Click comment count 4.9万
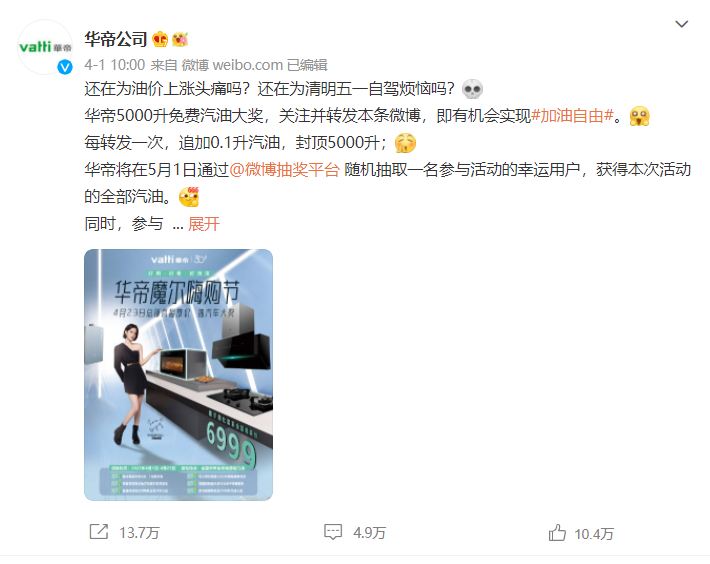This screenshot has height=564, width=710. pyautogui.click(x=369, y=533)
